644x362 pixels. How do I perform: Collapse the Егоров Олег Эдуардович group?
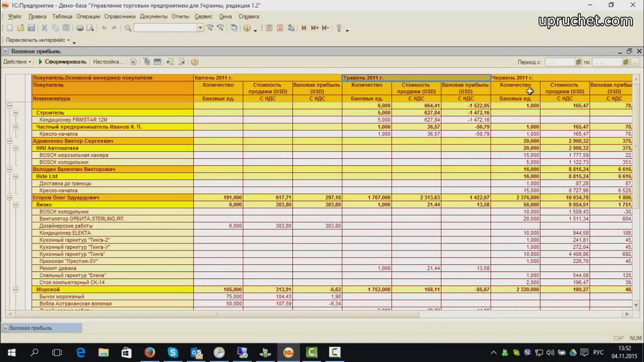[x=9, y=198]
